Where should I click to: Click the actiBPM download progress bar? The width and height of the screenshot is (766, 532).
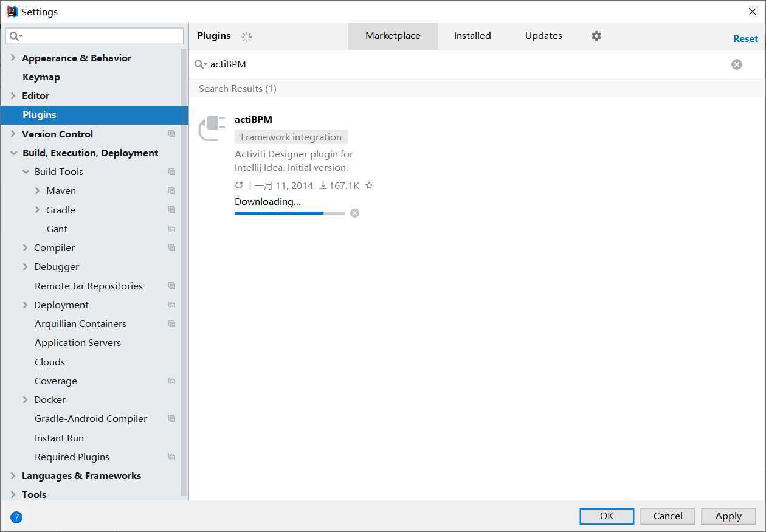pos(289,213)
